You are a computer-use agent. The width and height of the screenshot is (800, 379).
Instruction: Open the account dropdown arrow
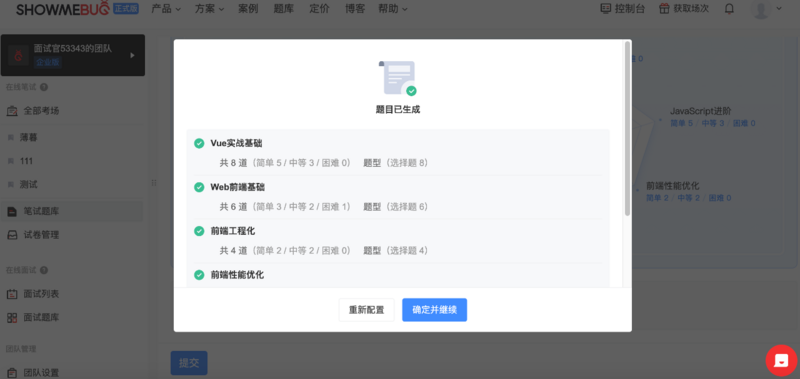pyautogui.click(x=779, y=9)
